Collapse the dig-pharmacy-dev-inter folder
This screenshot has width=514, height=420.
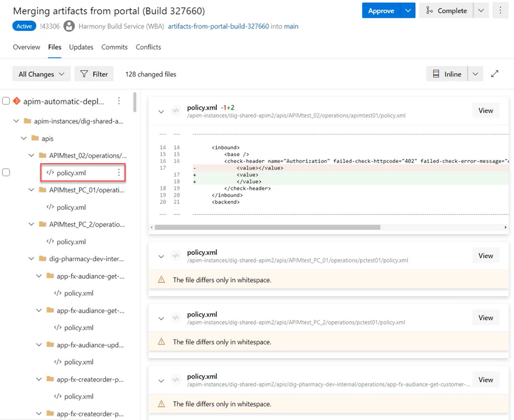coord(32,259)
